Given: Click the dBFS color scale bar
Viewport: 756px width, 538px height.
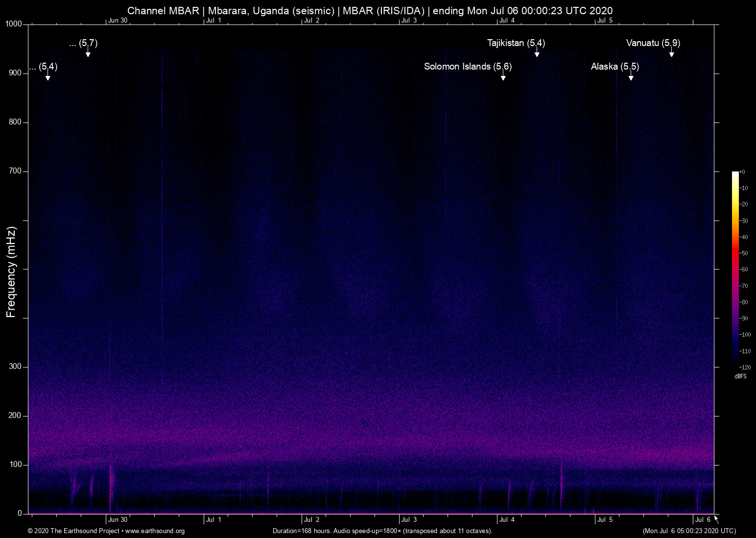Looking at the screenshot, I should [x=735, y=269].
